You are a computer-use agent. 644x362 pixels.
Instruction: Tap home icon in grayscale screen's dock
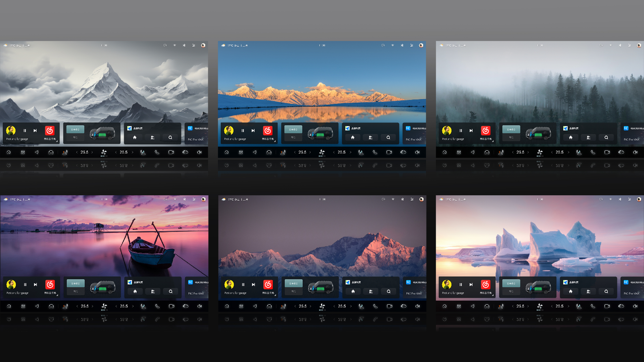point(9,152)
